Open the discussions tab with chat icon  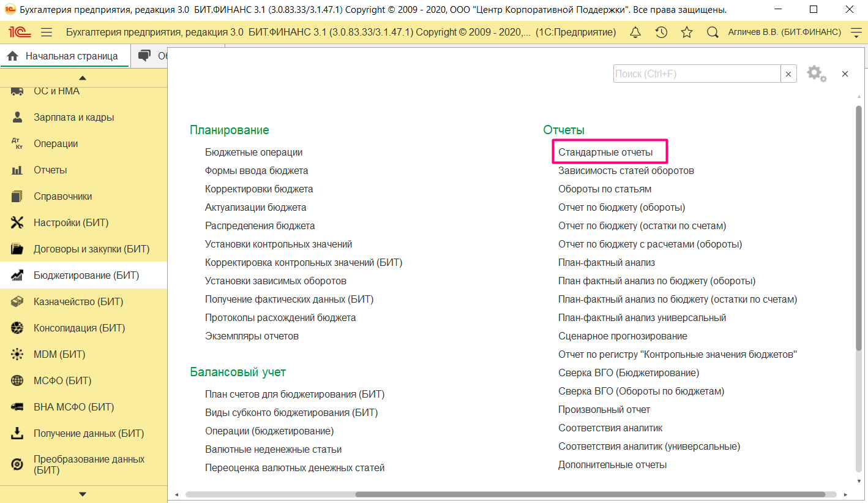tap(150, 56)
